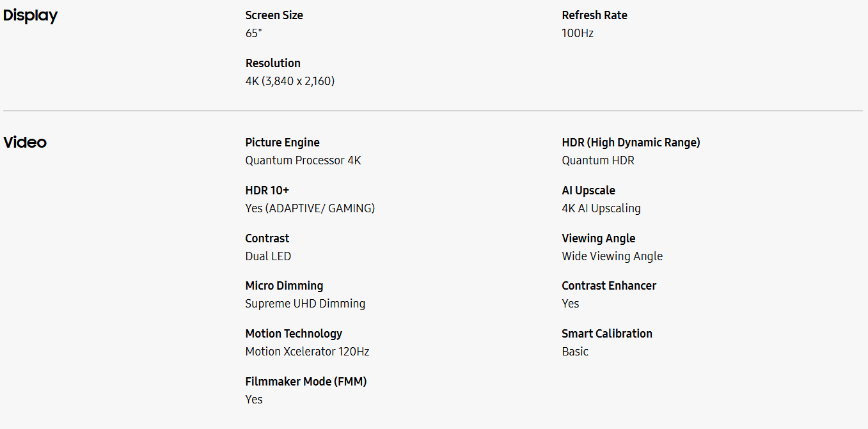Click the Smart Calibration label
This screenshot has width=868, height=429.
click(x=607, y=334)
